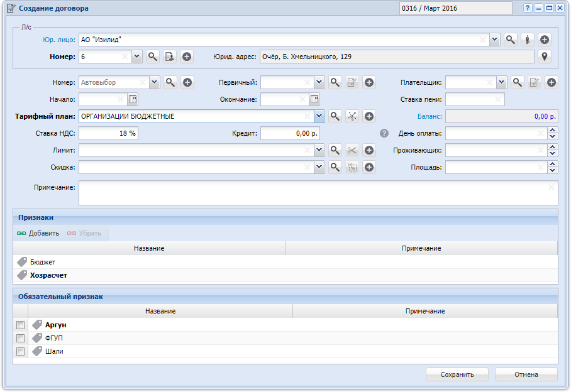
Task: Clear the ОРГАНИЗАЦИИ БЮДЖЕТНЫЕ tariff plan value
Action: tap(307, 116)
